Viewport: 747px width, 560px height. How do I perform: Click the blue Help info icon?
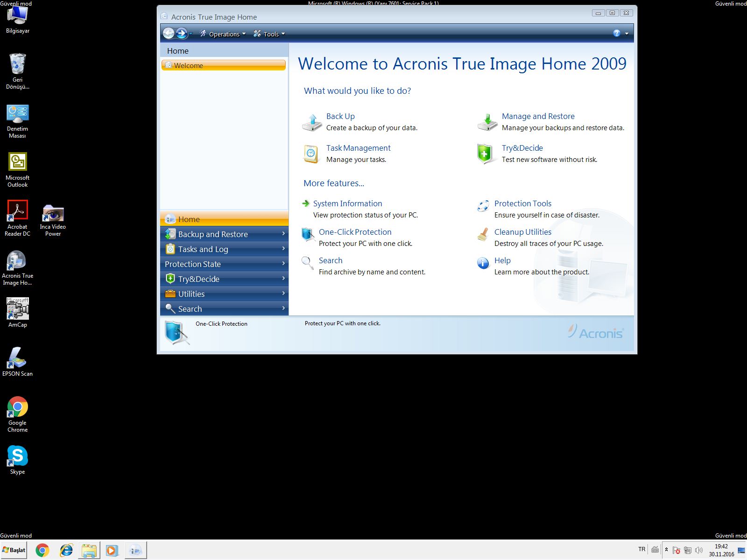pos(483,263)
